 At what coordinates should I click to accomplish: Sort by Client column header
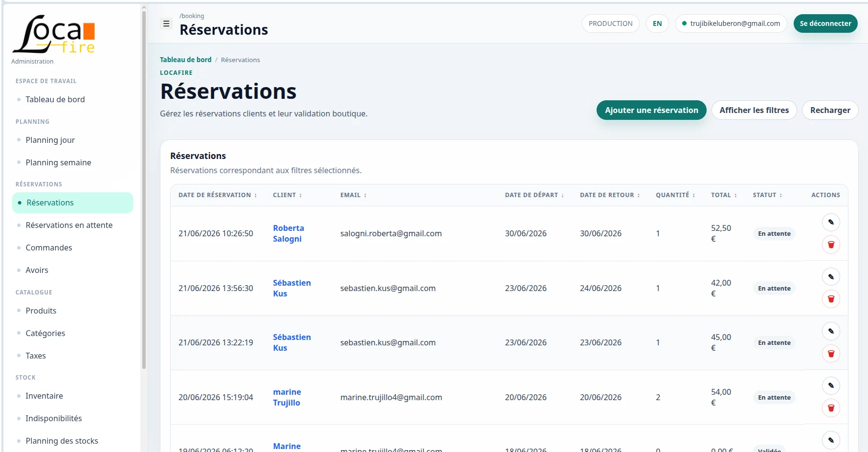click(288, 195)
